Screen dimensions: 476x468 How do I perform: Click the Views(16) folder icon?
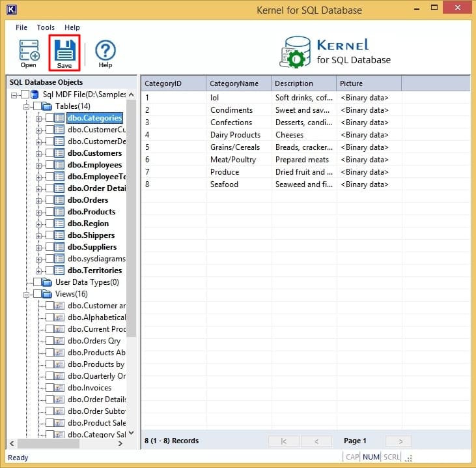[x=47, y=294]
